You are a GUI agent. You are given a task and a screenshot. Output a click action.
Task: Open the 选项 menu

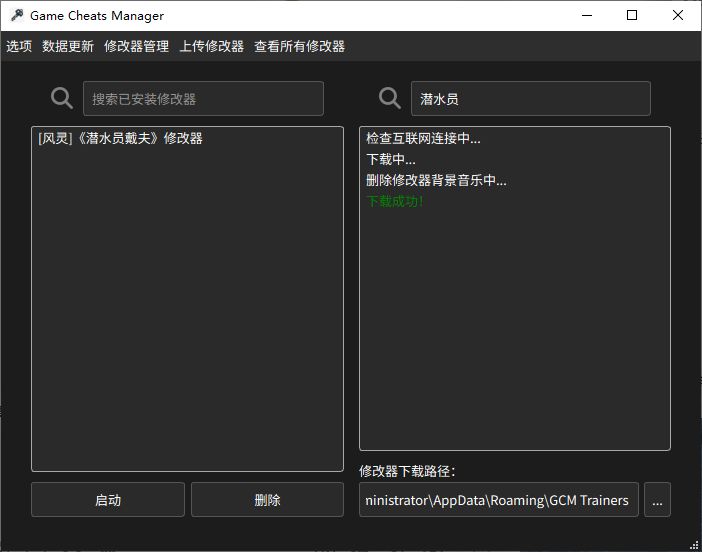pyautogui.click(x=19, y=46)
